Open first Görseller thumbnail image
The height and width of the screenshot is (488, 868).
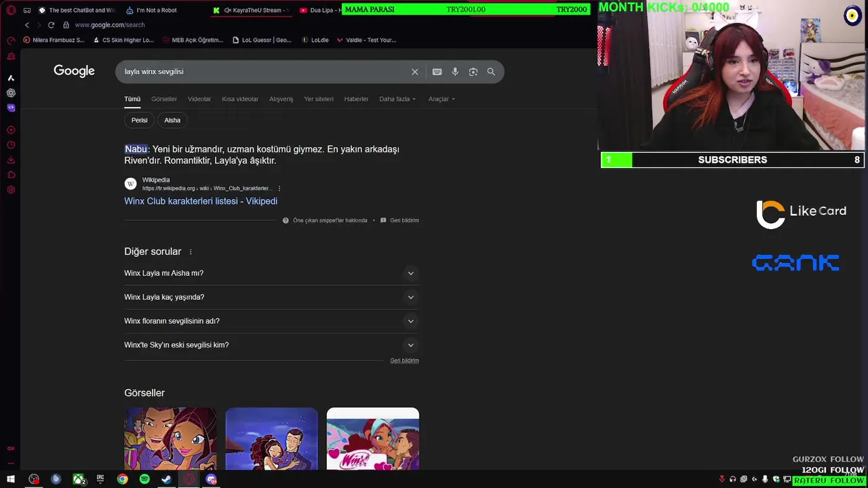pos(171,439)
